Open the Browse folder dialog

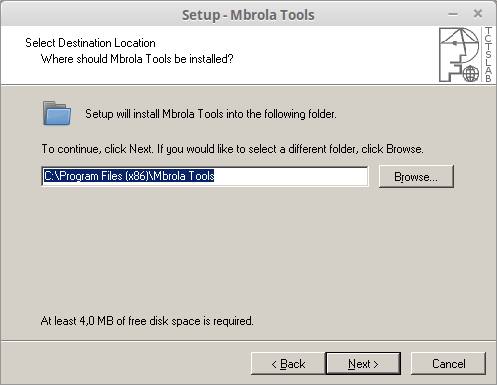point(416,176)
